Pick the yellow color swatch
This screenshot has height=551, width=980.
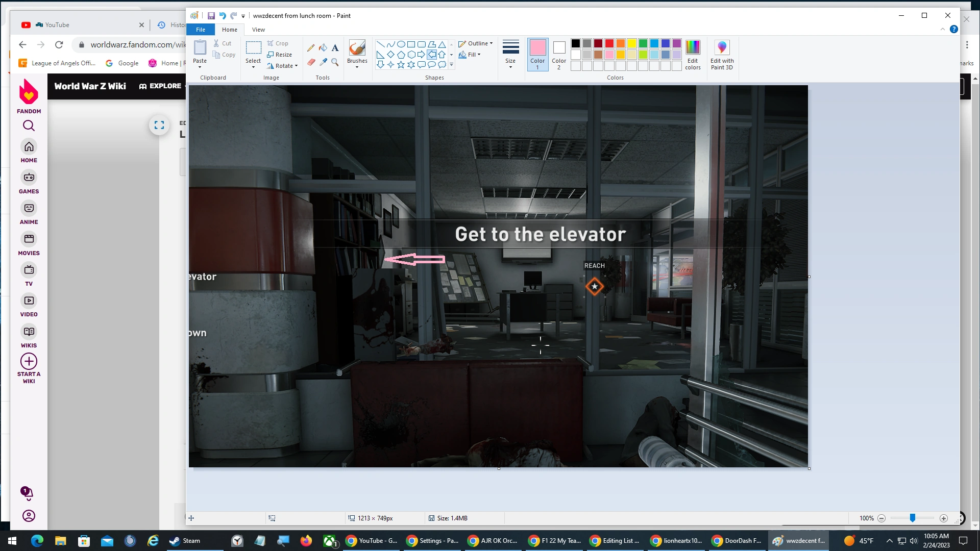pyautogui.click(x=632, y=43)
